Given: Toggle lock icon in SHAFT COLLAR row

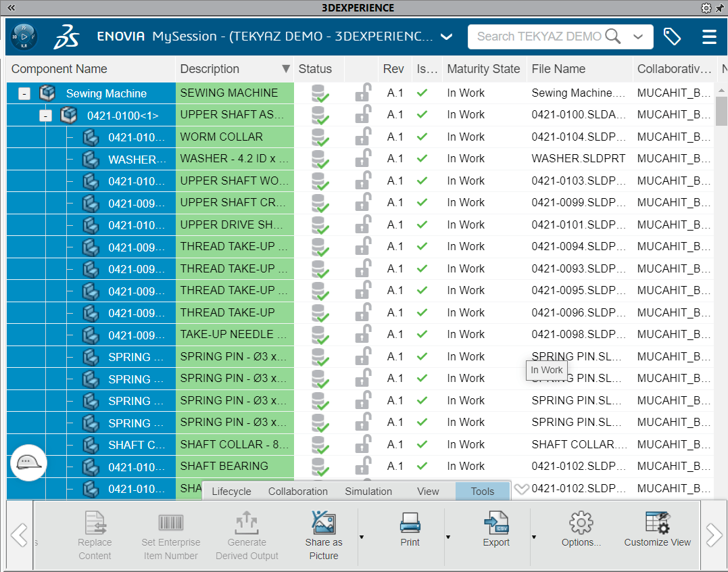Looking at the screenshot, I should (363, 444).
